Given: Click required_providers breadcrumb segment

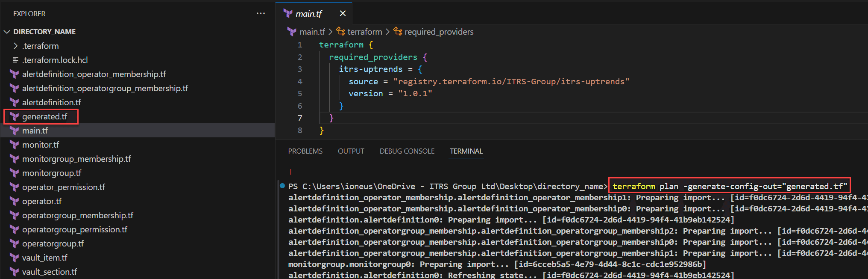Looking at the screenshot, I should [x=439, y=32].
